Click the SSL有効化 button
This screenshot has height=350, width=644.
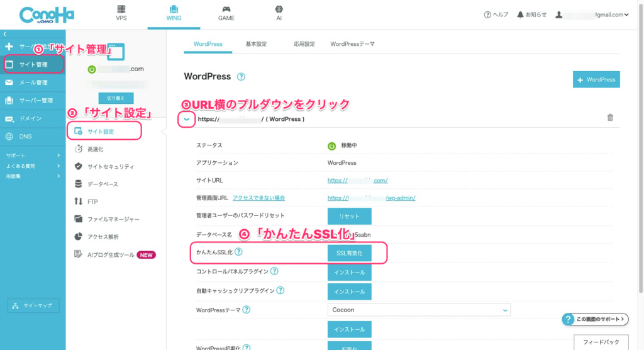pos(349,252)
